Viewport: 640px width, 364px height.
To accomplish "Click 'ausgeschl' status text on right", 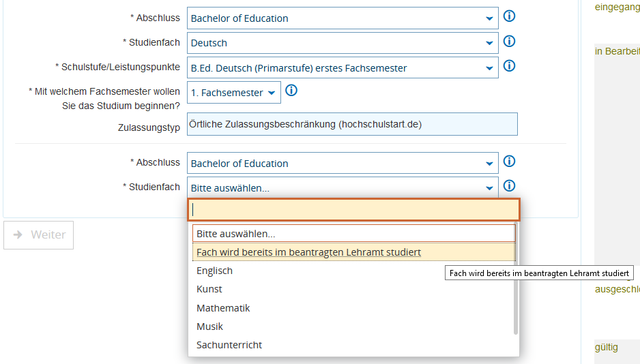I will (617, 290).
